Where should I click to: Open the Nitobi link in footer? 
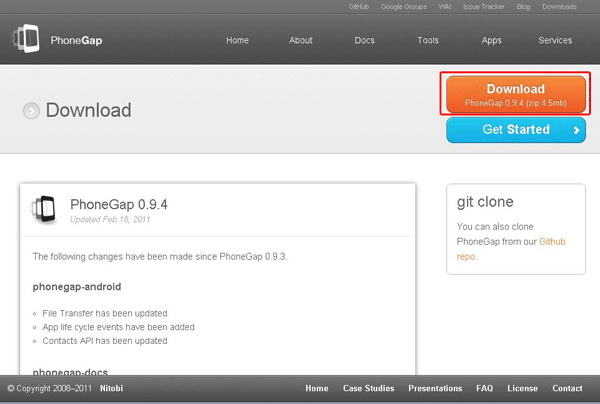tap(111, 388)
